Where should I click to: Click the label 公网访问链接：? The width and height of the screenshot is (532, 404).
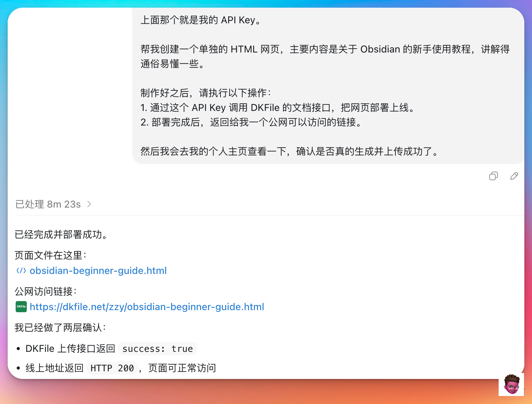click(x=46, y=291)
